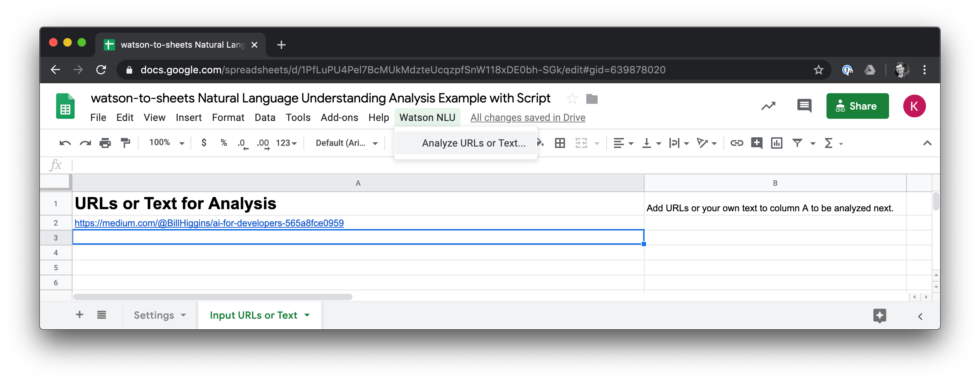
Task: Select the column A header
Action: 358,183
